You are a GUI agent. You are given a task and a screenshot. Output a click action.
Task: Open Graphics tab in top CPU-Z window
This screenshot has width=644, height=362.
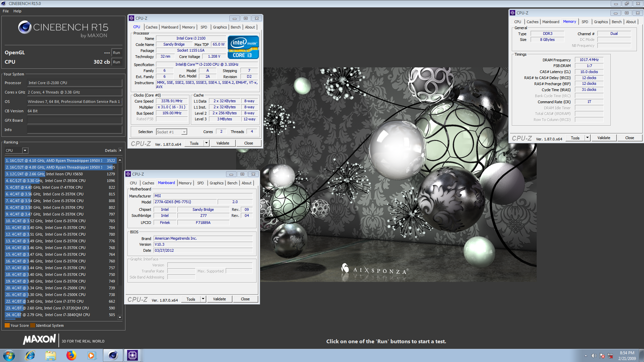click(220, 27)
